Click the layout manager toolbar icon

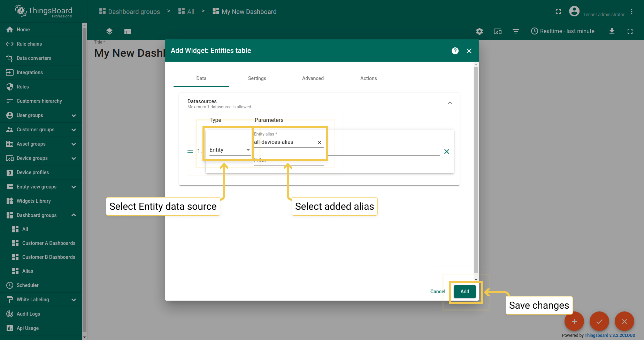[128, 31]
